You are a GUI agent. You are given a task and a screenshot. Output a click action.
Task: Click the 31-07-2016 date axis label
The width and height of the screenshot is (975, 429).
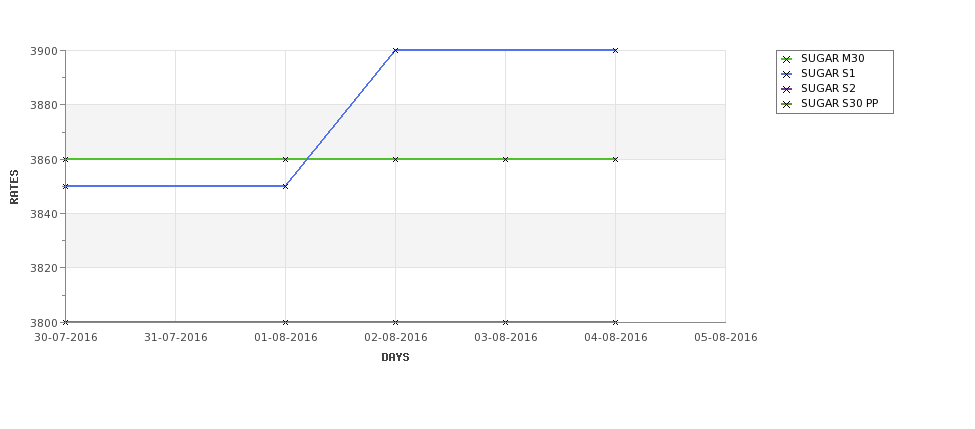coord(176,338)
